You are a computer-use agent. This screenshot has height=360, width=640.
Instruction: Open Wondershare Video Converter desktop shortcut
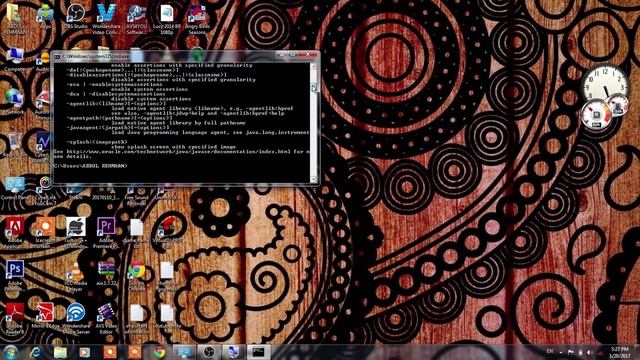(106, 18)
